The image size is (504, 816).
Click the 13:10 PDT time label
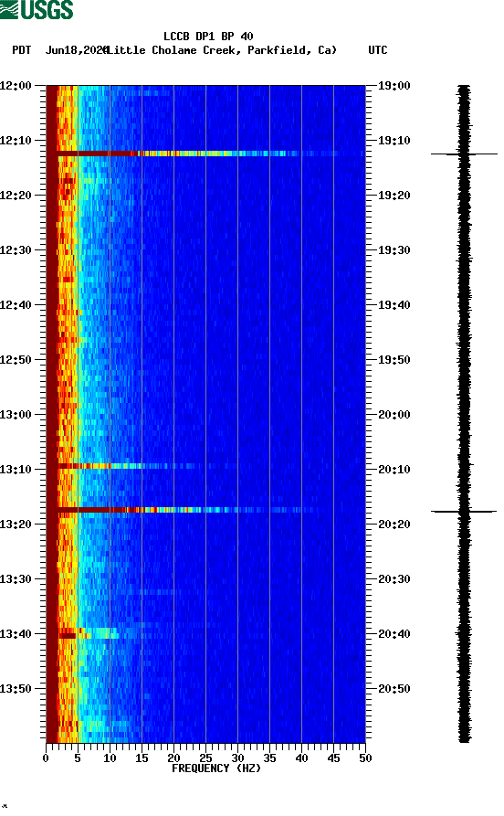coord(16,470)
